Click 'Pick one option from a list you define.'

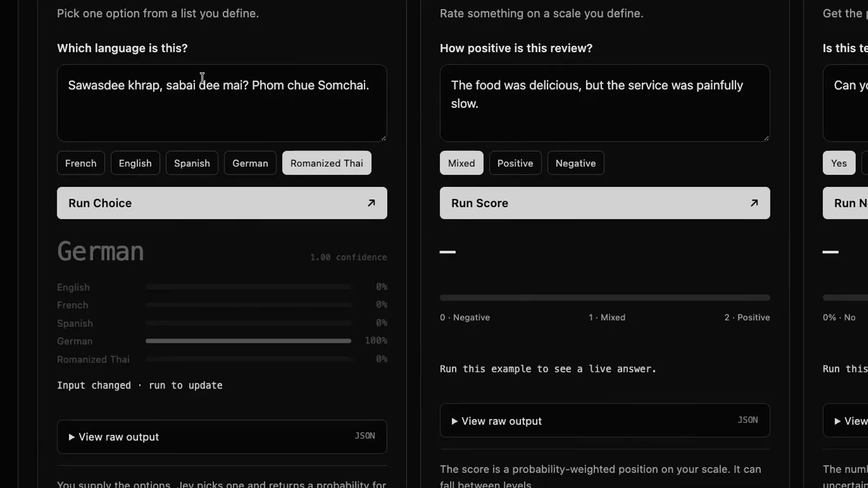point(158,13)
